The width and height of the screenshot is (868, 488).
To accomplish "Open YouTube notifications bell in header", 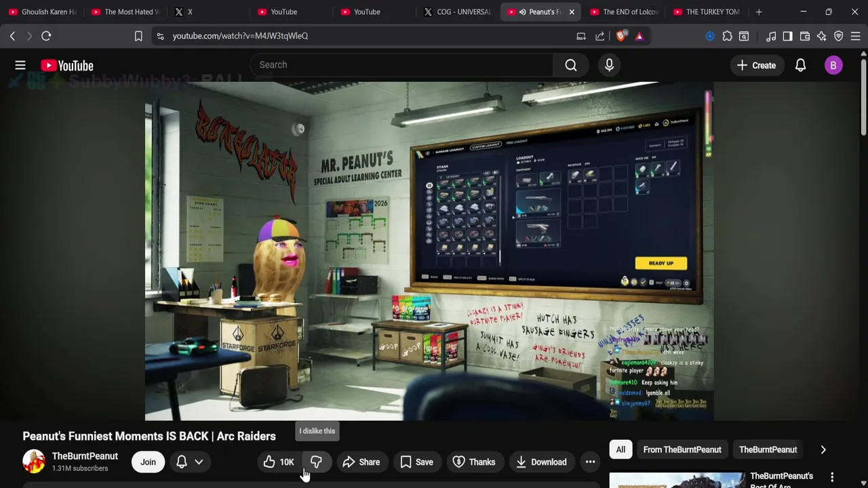I will coord(800,65).
